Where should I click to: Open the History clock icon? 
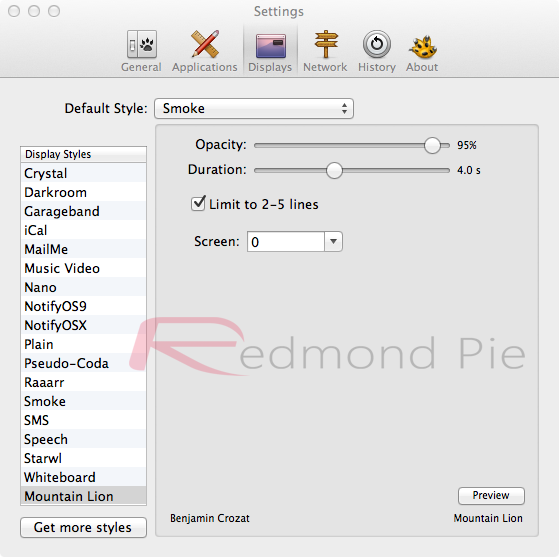click(377, 44)
